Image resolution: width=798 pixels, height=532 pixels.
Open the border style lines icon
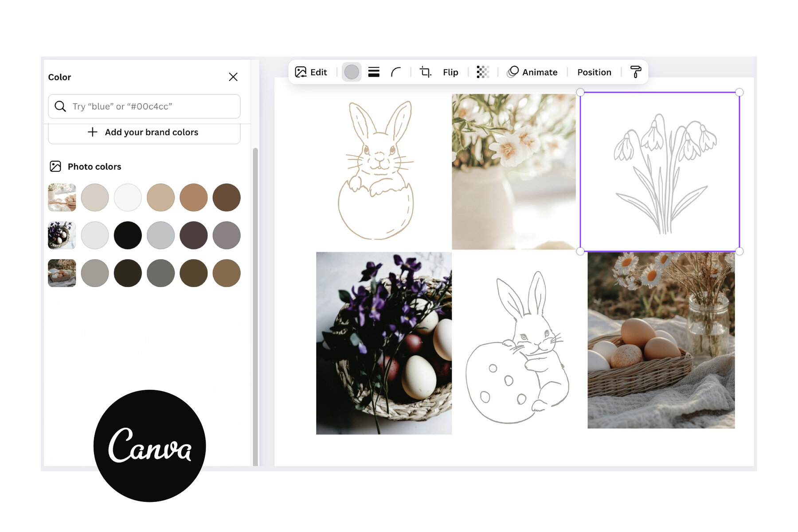[x=374, y=72]
